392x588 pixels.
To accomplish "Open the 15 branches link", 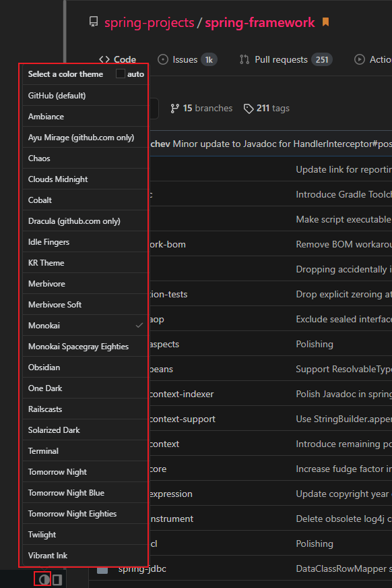I will point(201,109).
